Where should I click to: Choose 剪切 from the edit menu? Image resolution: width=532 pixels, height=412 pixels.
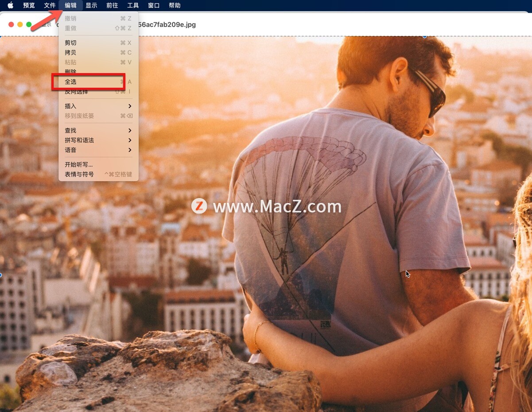pos(98,43)
